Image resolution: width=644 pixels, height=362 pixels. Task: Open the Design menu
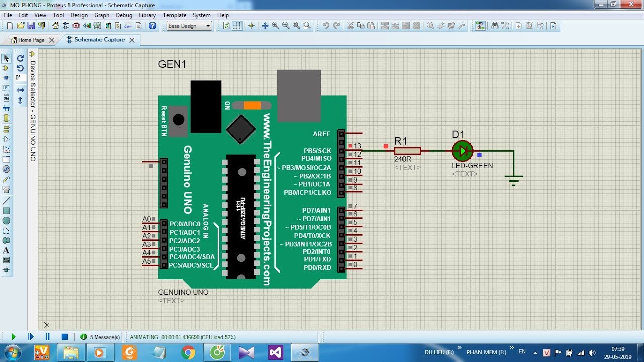click(79, 15)
